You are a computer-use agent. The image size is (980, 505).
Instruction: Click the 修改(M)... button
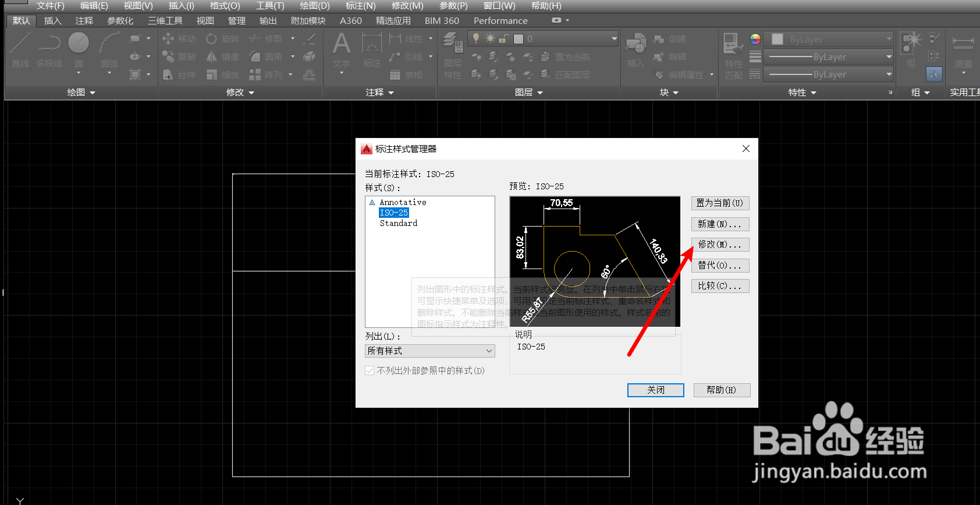coord(720,244)
